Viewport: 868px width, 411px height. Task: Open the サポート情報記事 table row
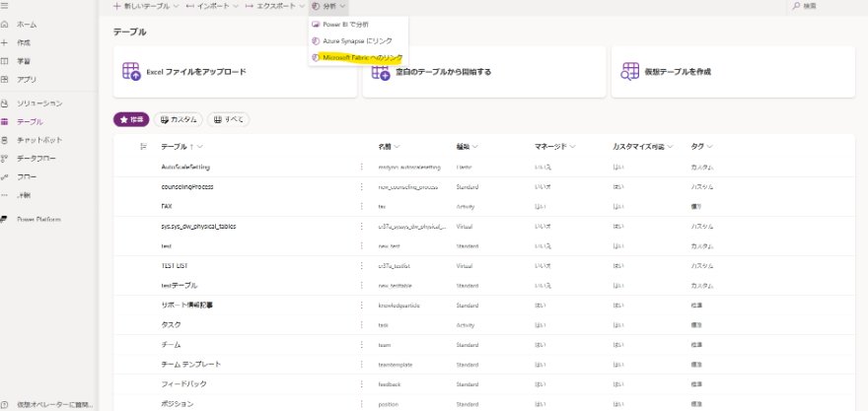484,305
